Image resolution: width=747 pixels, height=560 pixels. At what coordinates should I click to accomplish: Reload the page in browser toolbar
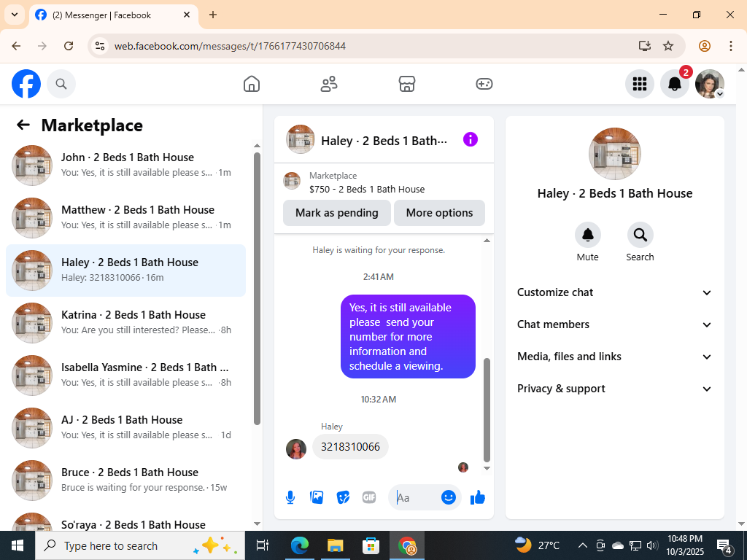(69, 46)
